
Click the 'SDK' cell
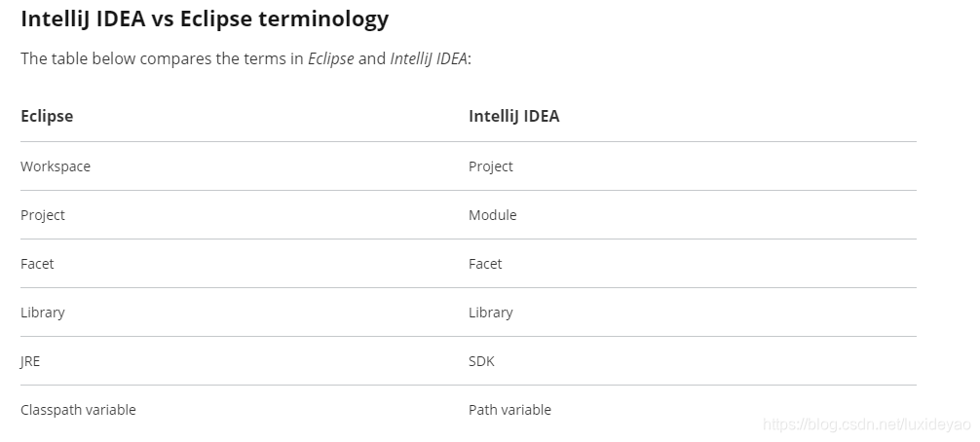(481, 361)
